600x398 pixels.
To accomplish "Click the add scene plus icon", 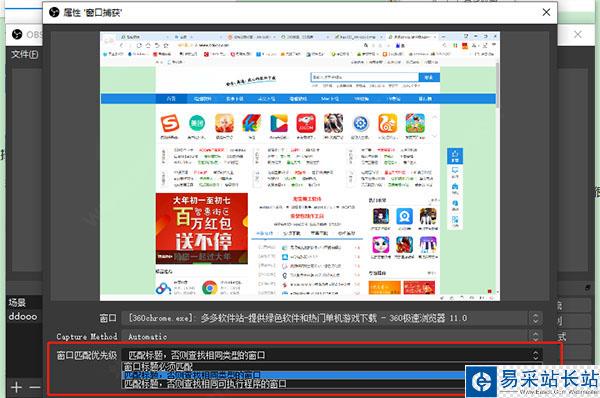I will [16, 387].
